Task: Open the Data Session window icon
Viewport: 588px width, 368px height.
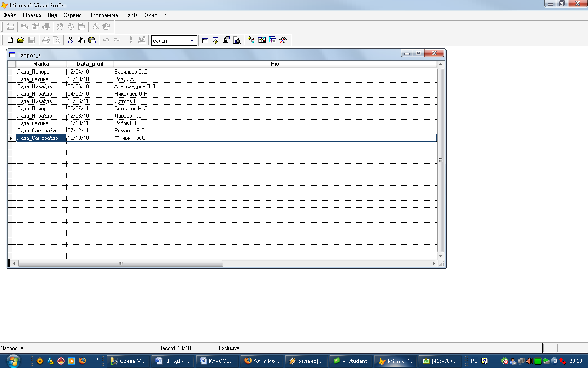Action: click(215, 40)
